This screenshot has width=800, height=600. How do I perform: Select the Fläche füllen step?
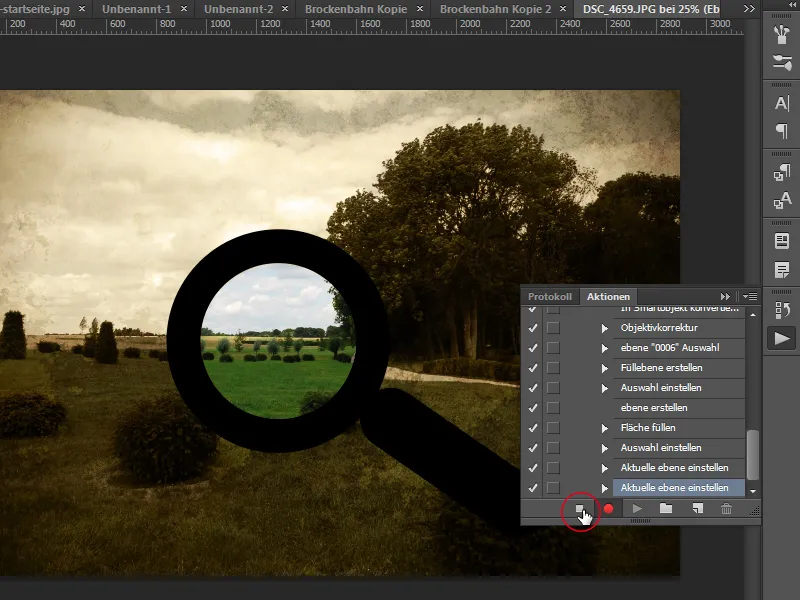679,428
